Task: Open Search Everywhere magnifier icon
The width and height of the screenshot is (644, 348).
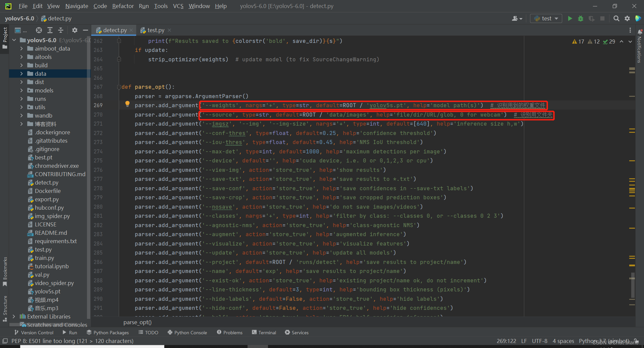Action: tap(616, 18)
